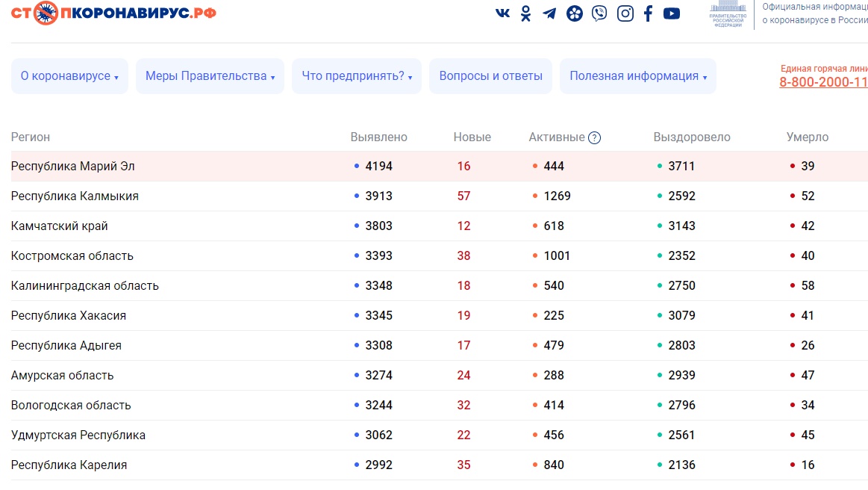
Task: Open the VK social page icon
Action: [x=503, y=13]
